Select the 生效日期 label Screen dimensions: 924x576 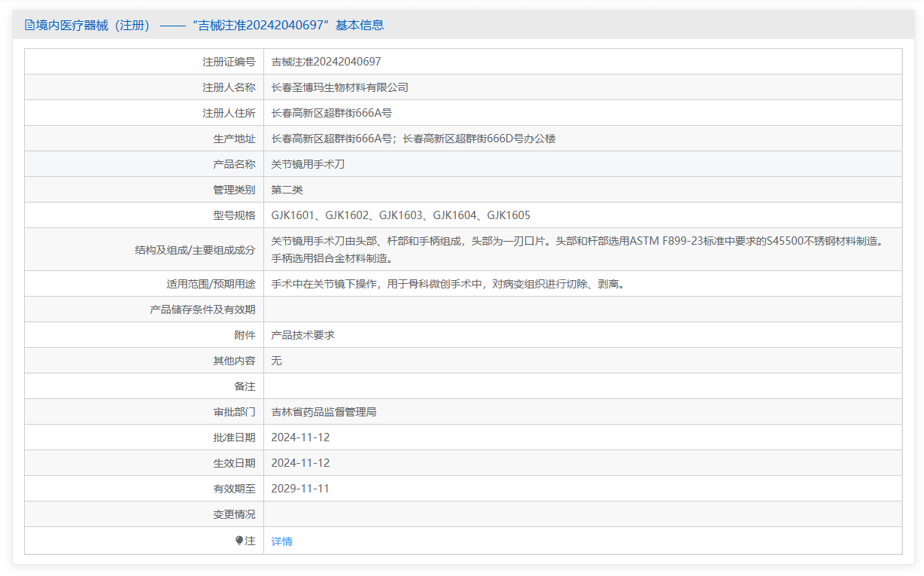click(234, 464)
